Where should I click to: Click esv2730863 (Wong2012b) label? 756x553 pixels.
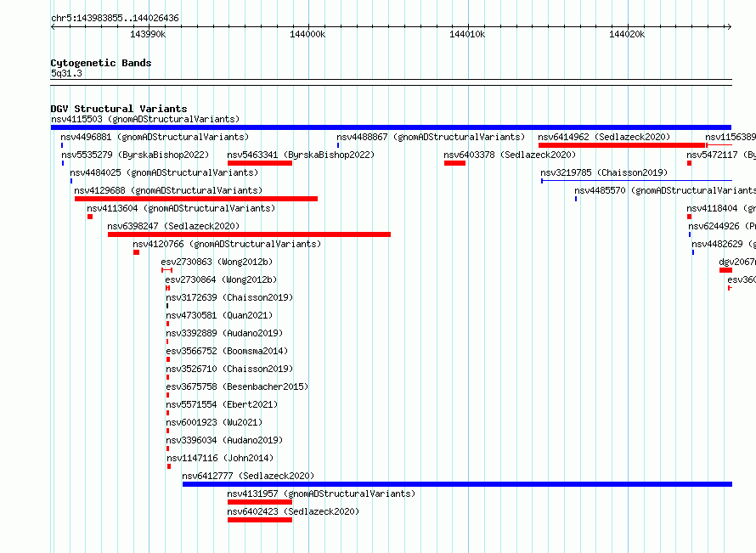pyautogui.click(x=217, y=262)
